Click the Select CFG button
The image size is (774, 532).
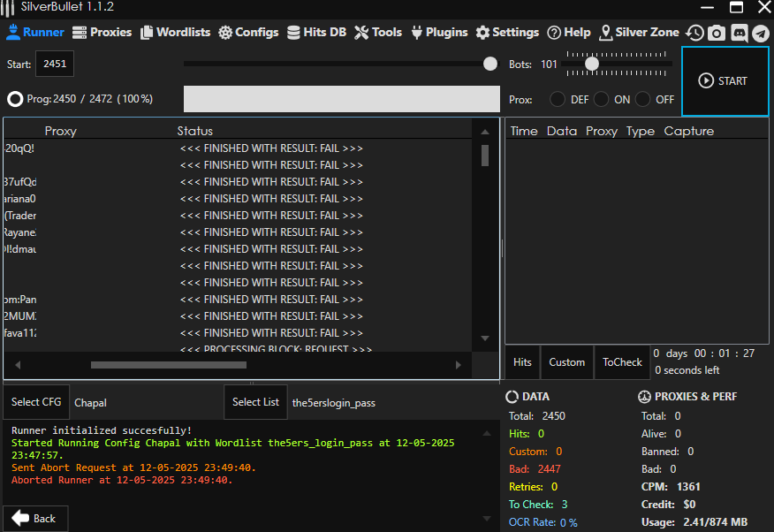(x=36, y=402)
